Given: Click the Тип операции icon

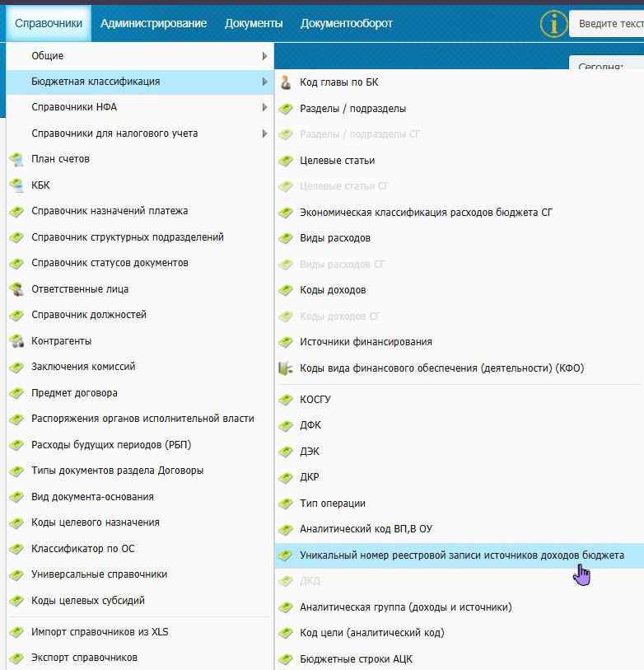Looking at the screenshot, I should 286,504.
